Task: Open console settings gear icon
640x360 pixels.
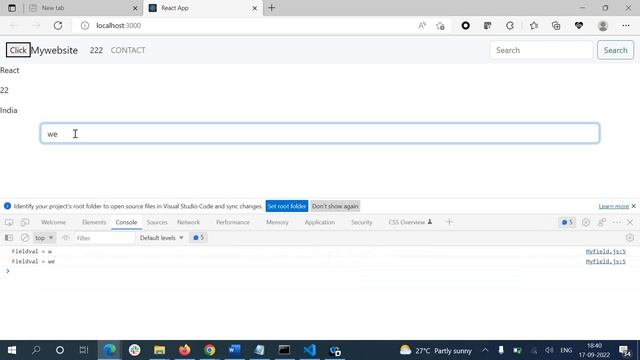Action: [629, 238]
